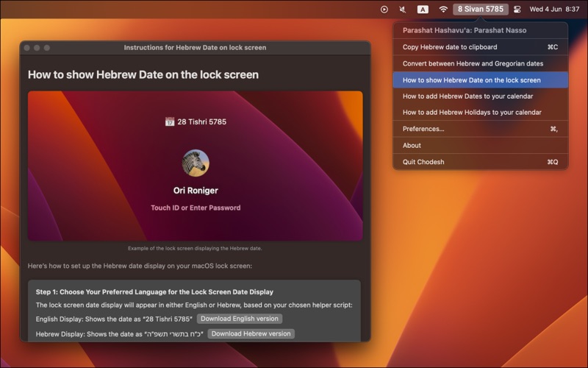Choose Convert between Hebrew and Gregorian dates
Image resolution: width=588 pixels, height=368 pixels.
pyautogui.click(x=481, y=63)
